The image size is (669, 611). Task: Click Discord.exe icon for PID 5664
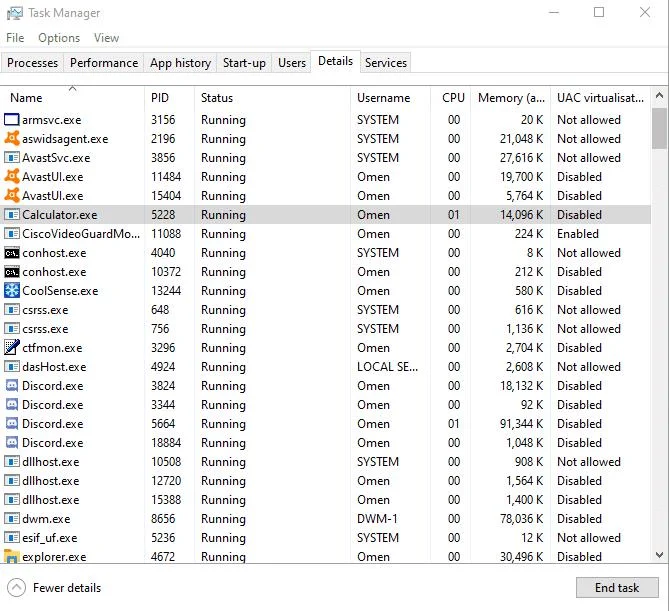12,424
